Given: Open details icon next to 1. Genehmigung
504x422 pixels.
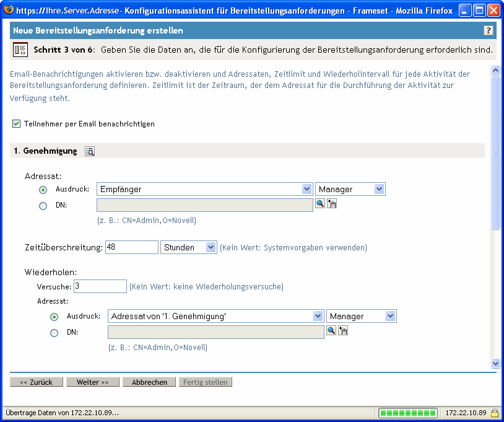Looking at the screenshot, I should click(90, 151).
